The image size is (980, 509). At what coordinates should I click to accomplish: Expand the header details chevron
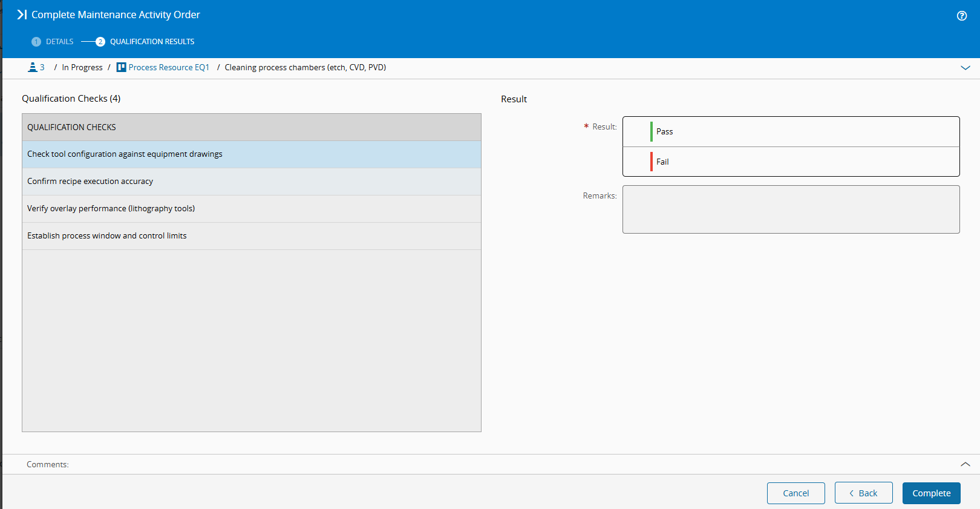click(x=965, y=68)
